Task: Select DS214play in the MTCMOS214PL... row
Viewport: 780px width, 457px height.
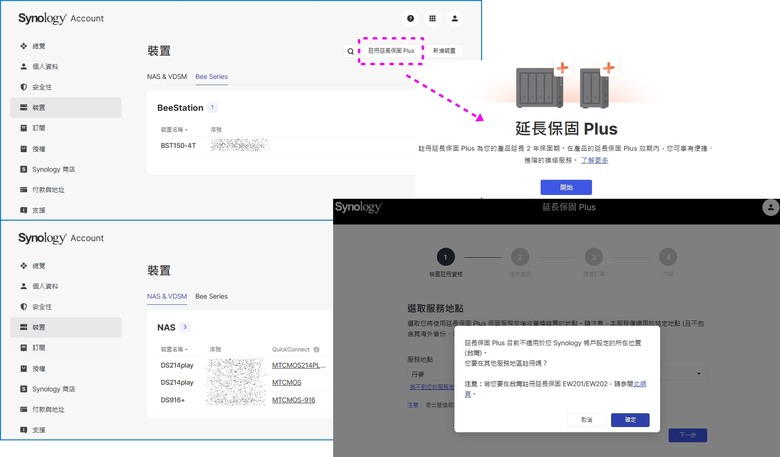Action: 177,366
